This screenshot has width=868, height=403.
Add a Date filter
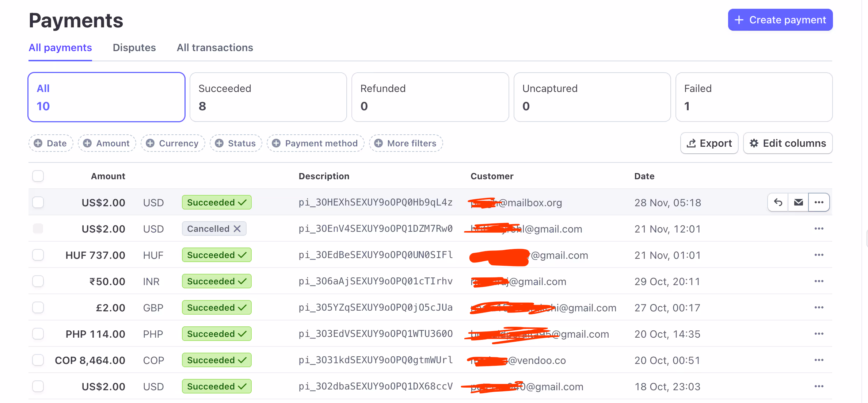[51, 143]
